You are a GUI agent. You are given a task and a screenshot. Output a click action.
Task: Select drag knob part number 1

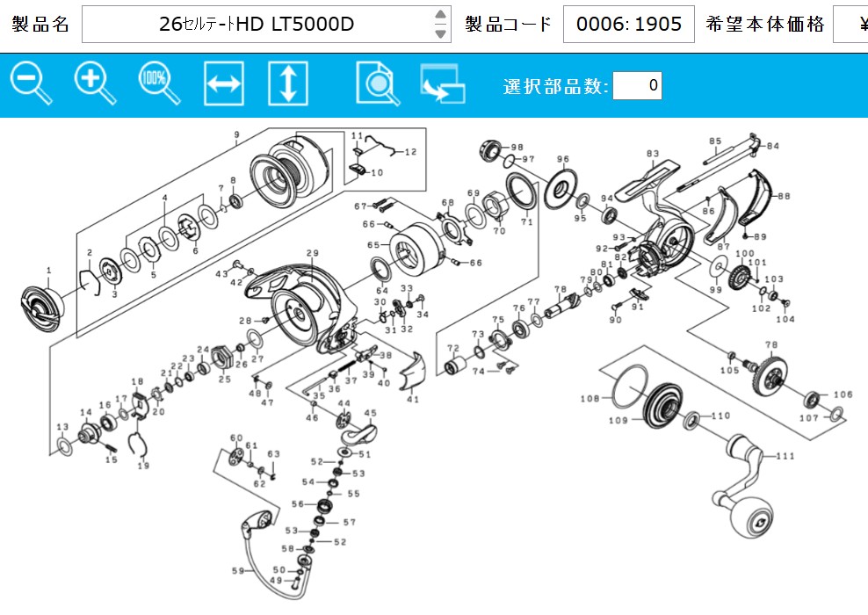tap(48, 270)
